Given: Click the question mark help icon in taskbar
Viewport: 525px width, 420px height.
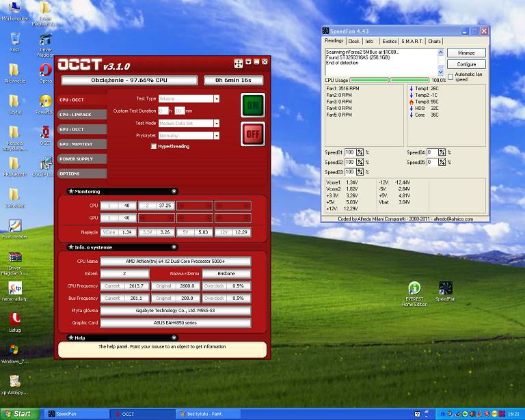Looking at the screenshot, I should tap(417, 414).
